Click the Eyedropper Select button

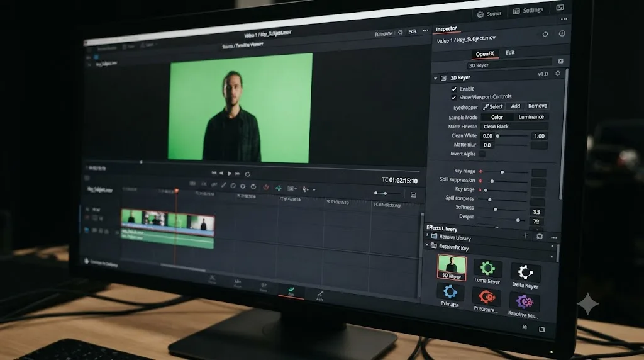click(493, 106)
